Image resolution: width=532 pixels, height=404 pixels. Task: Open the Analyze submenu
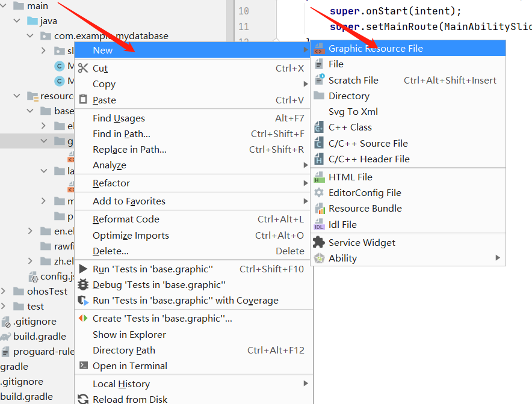pos(193,165)
